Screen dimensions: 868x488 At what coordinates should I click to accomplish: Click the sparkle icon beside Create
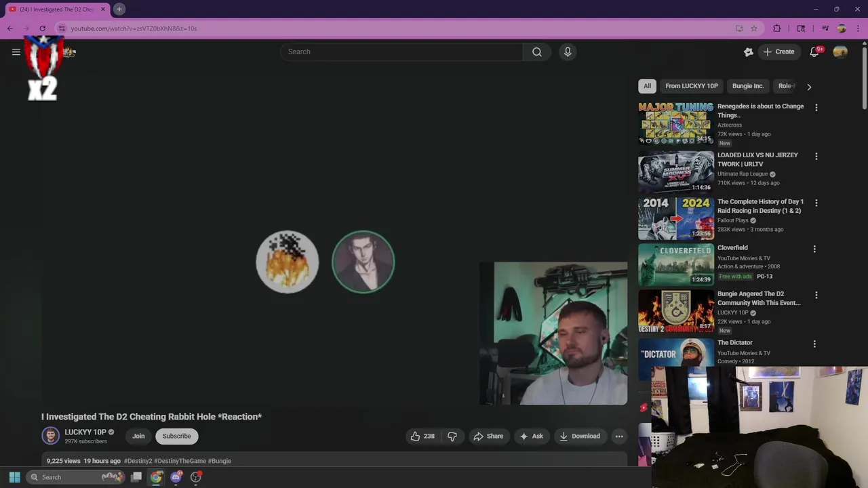tap(749, 52)
